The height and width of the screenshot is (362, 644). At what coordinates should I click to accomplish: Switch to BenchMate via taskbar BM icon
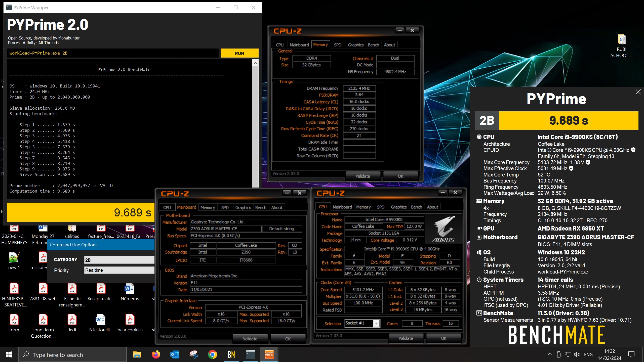231,354
